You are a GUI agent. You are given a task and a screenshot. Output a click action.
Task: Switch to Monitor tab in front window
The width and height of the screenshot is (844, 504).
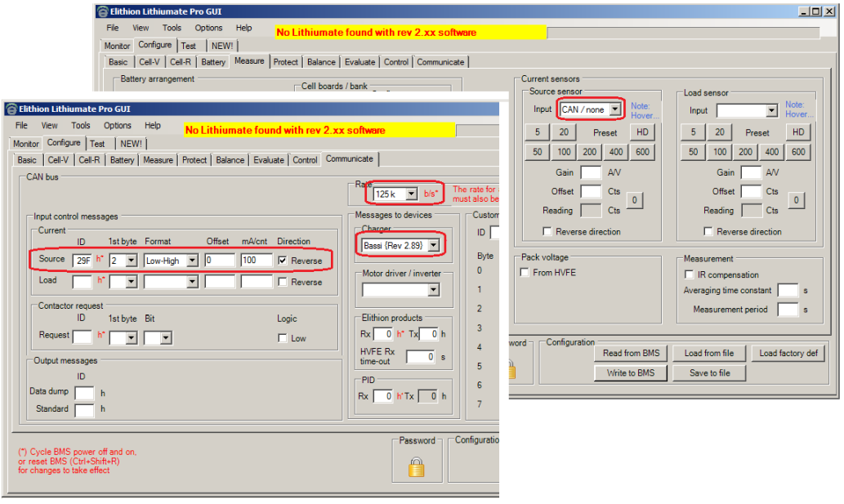click(26, 144)
